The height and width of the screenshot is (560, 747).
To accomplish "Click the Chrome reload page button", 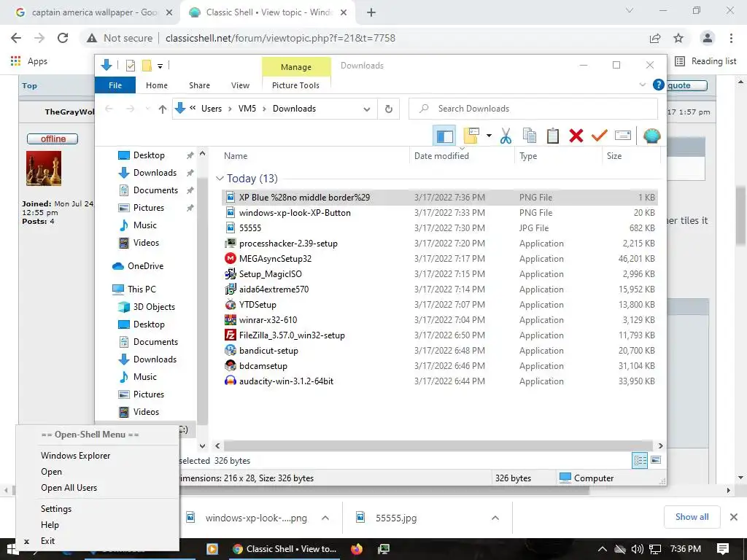I will point(63,38).
